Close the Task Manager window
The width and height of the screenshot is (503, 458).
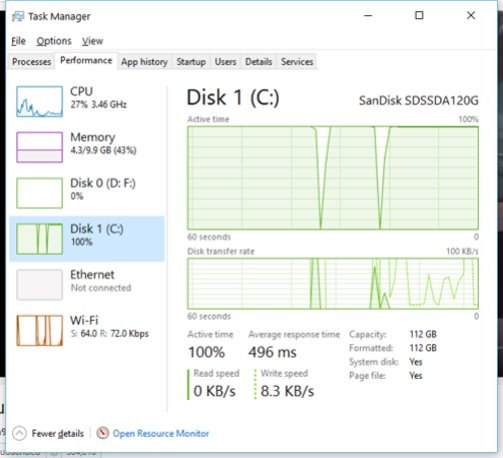pyautogui.click(x=471, y=15)
